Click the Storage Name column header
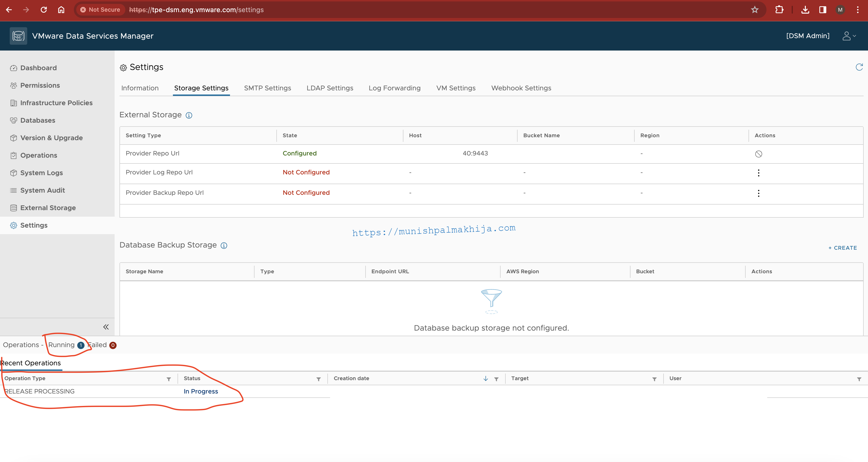The image size is (868, 462). pyautogui.click(x=144, y=271)
